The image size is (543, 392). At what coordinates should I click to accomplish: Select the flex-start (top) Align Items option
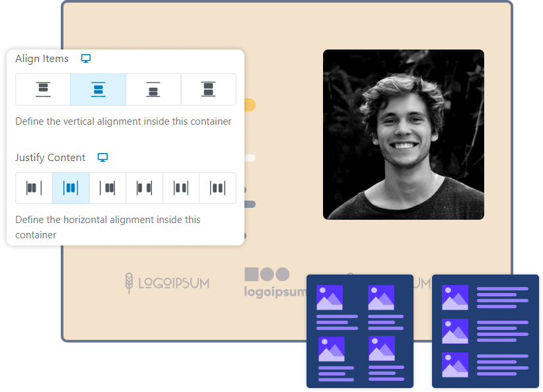click(43, 90)
